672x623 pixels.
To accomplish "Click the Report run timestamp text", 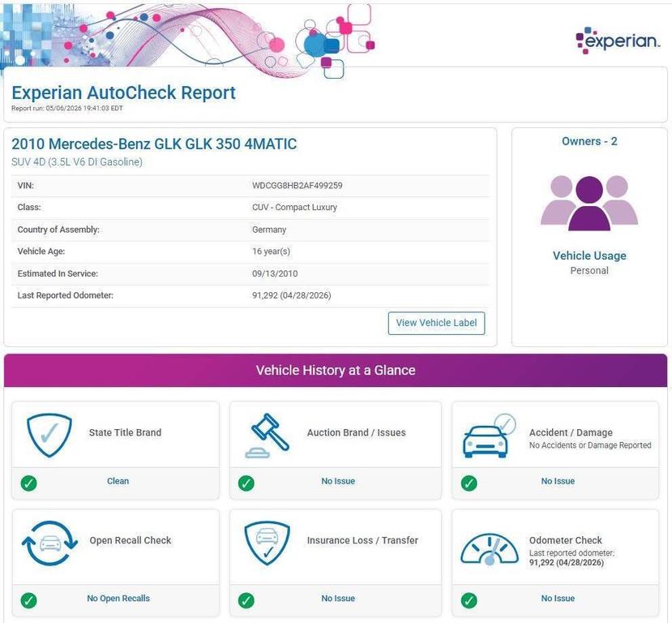I will 66,109.
